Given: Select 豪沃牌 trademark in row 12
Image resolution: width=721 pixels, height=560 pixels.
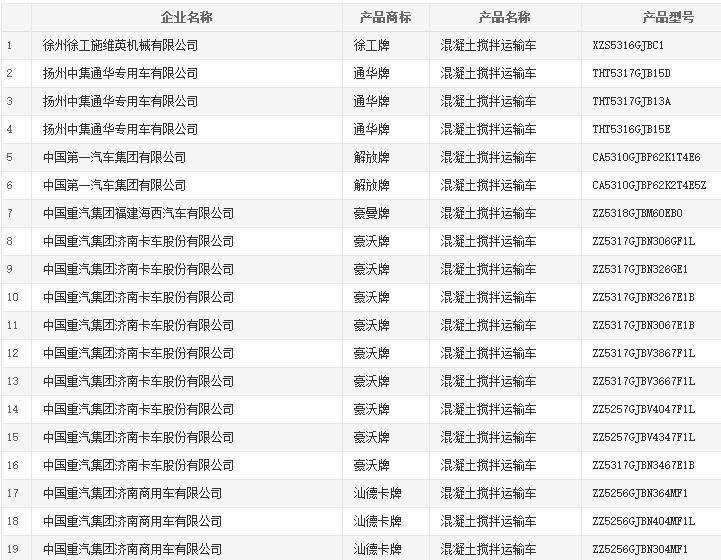Looking at the screenshot, I should 372,353.
